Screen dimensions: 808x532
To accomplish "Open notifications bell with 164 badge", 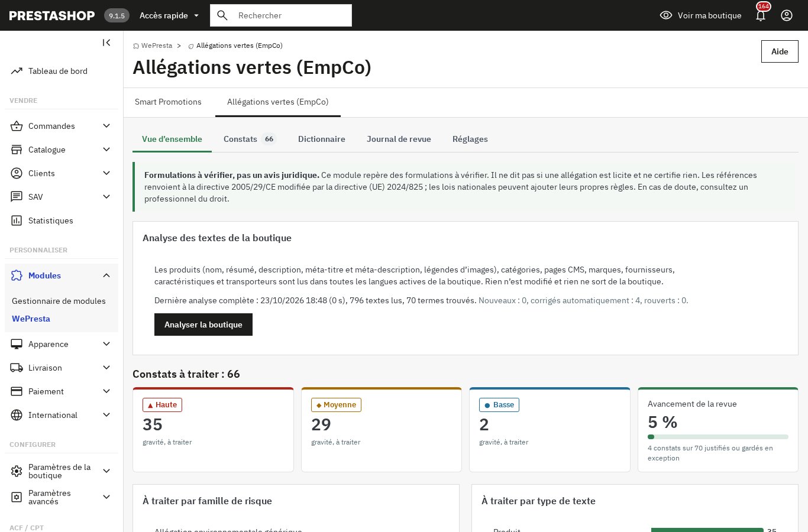I will pos(761,14).
